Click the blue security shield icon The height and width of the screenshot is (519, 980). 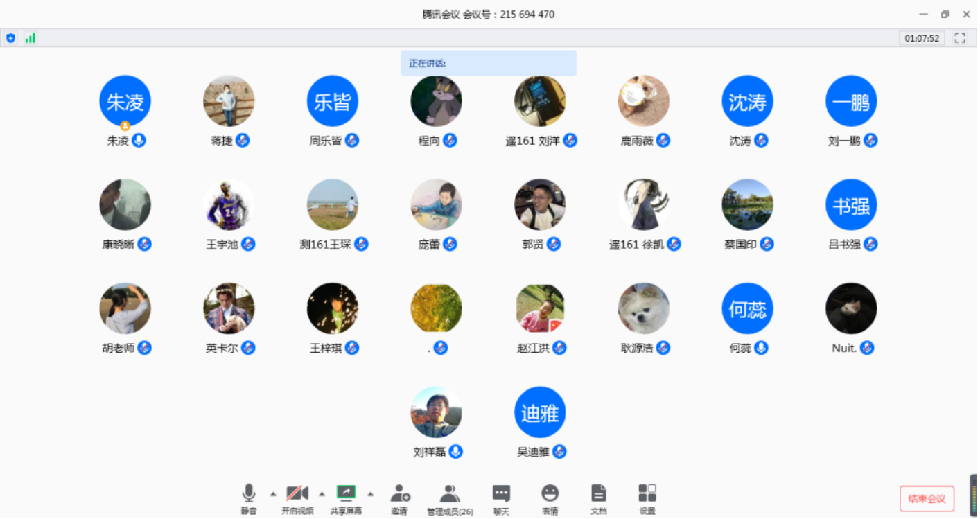10,38
